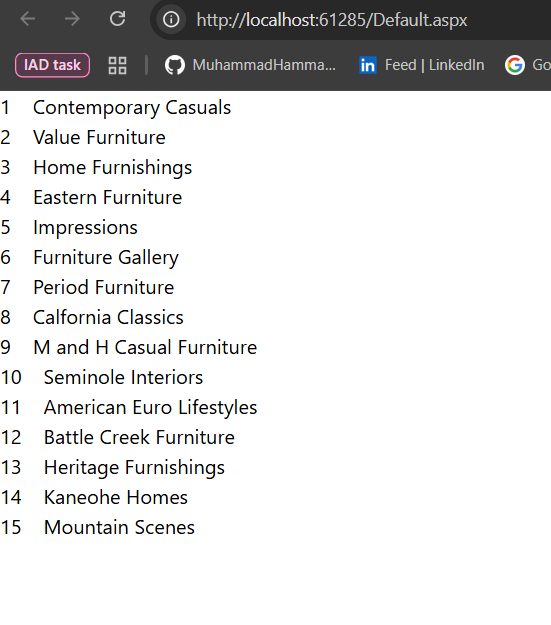Open the IAD task tab group
This screenshot has width=551, height=625.
point(52,65)
